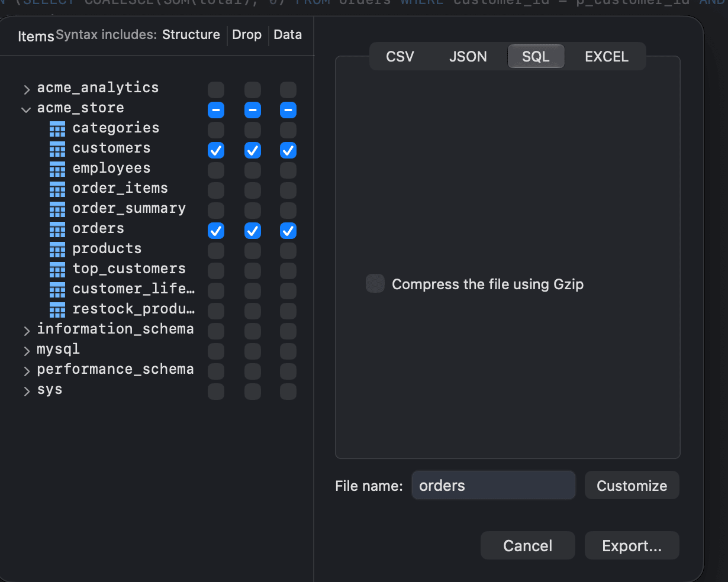Click the customer_life… table icon
The image size is (728, 582).
pyautogui.click(x=57, y=290)
